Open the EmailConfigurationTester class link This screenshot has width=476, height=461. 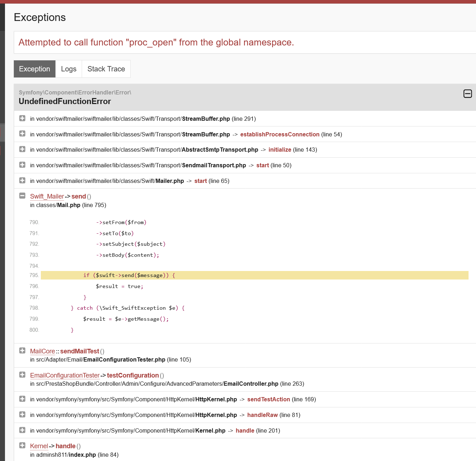(x=65, y=375)
